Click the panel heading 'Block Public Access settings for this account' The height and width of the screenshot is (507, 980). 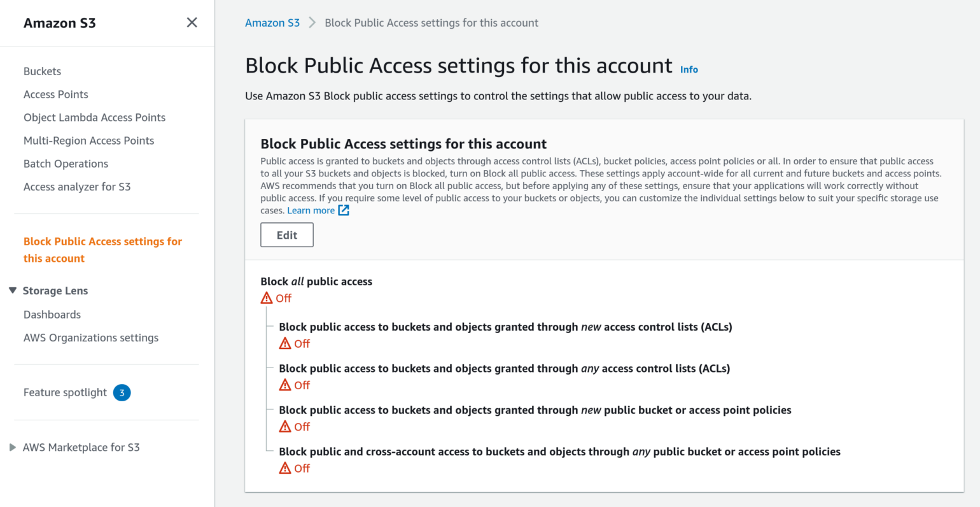click(403, 144)
